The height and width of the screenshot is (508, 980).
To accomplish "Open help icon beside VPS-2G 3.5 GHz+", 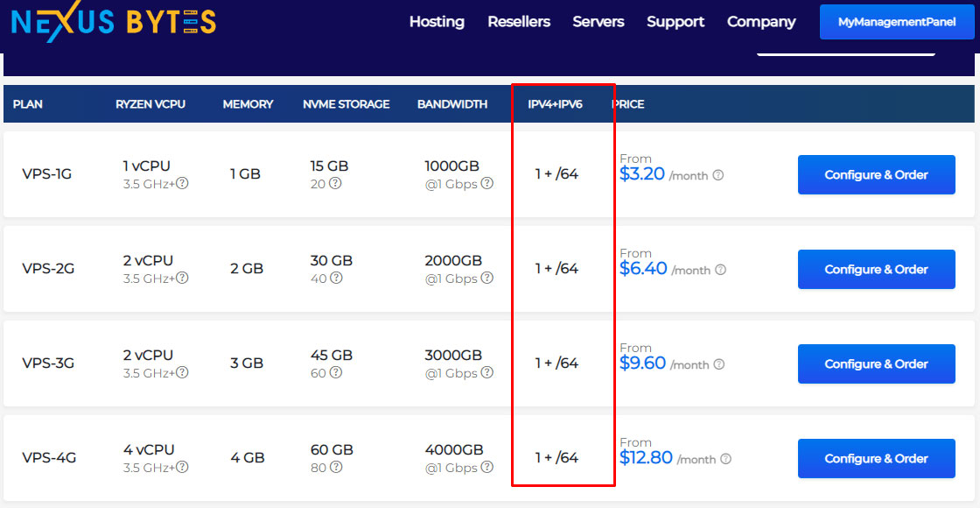I will click(x=183, y=278).
